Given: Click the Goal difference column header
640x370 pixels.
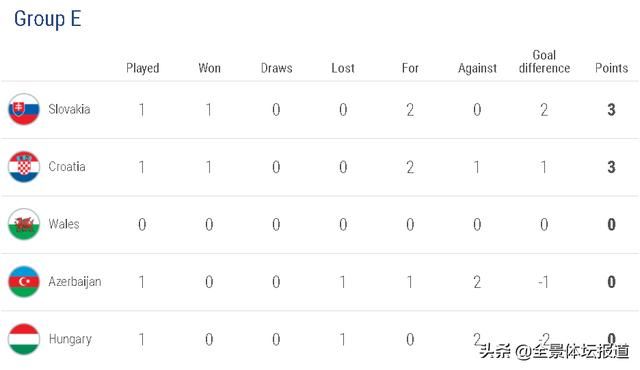Looking at the screenshot, I should pos(544,62).
